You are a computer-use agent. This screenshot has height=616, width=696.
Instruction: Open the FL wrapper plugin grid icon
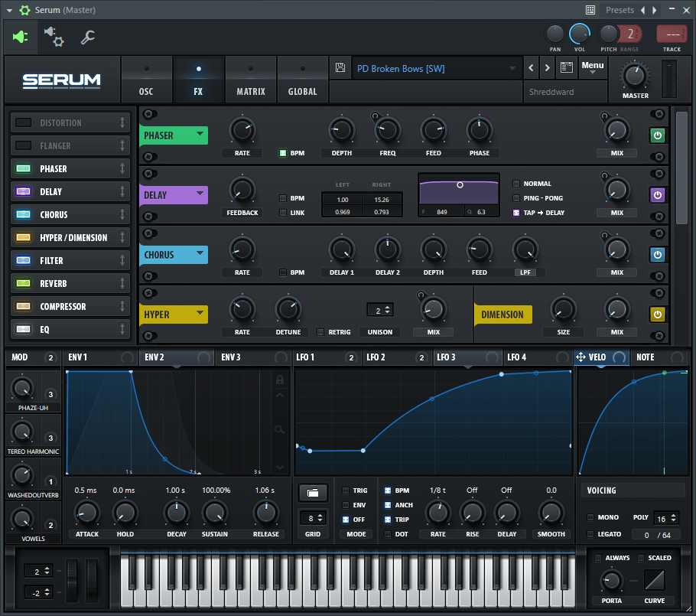click(x=590, y=10)
